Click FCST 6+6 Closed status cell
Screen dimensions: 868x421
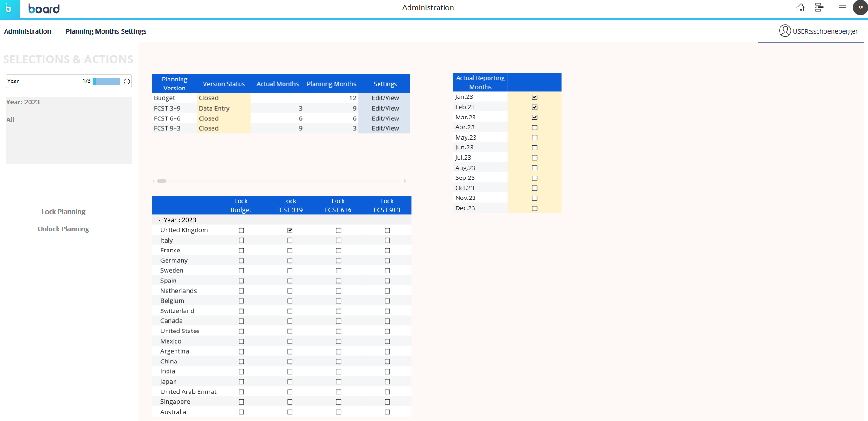click(224, 118)
